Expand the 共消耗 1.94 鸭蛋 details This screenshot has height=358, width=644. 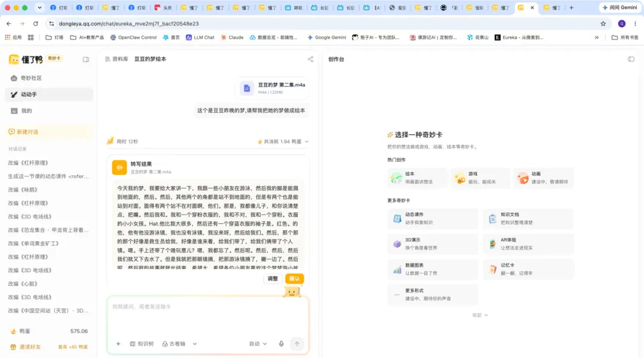tap(283, 141)
